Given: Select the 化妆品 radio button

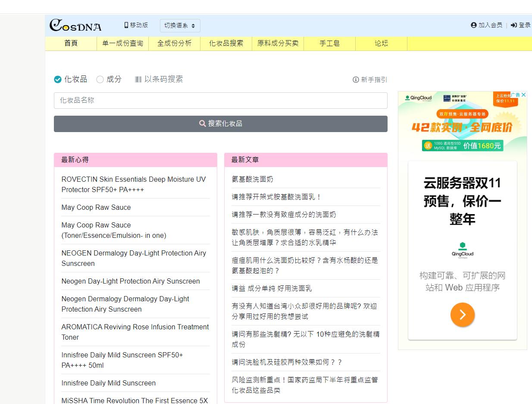Looking at the screenshot, I should tap(57, 79).
